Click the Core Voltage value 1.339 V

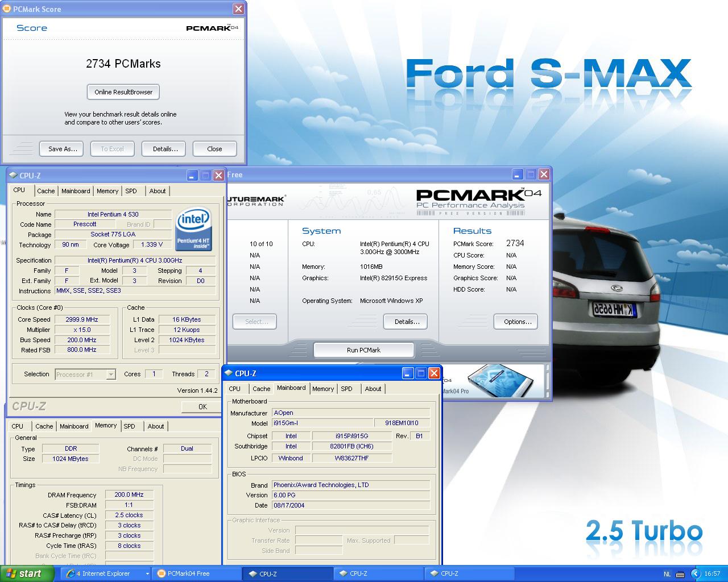click(152, 244)
